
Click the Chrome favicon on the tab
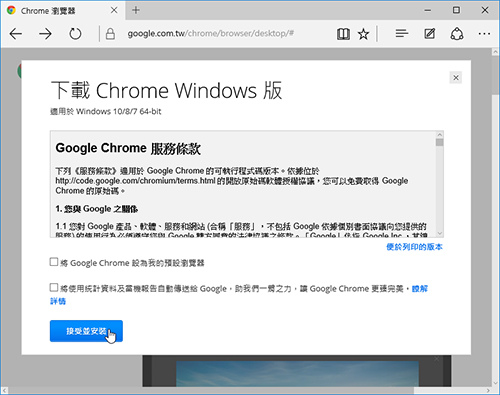point(11,10)
